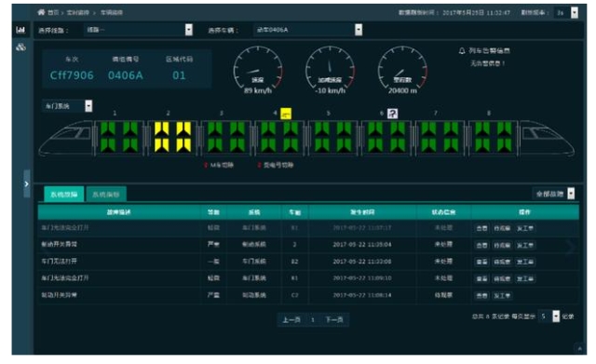
Task: Go to the next page 下一页
Action: (x=334, y=320)
